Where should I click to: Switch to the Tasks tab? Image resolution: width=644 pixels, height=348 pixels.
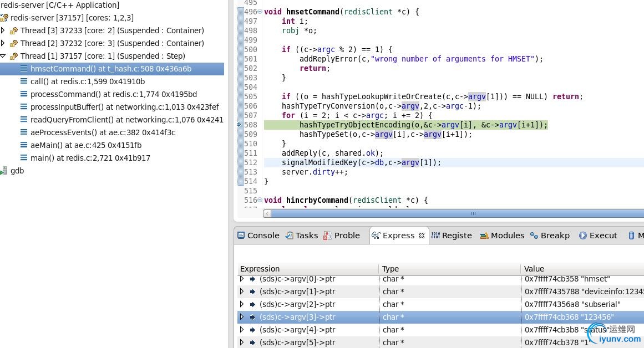[x=302, y=236]
